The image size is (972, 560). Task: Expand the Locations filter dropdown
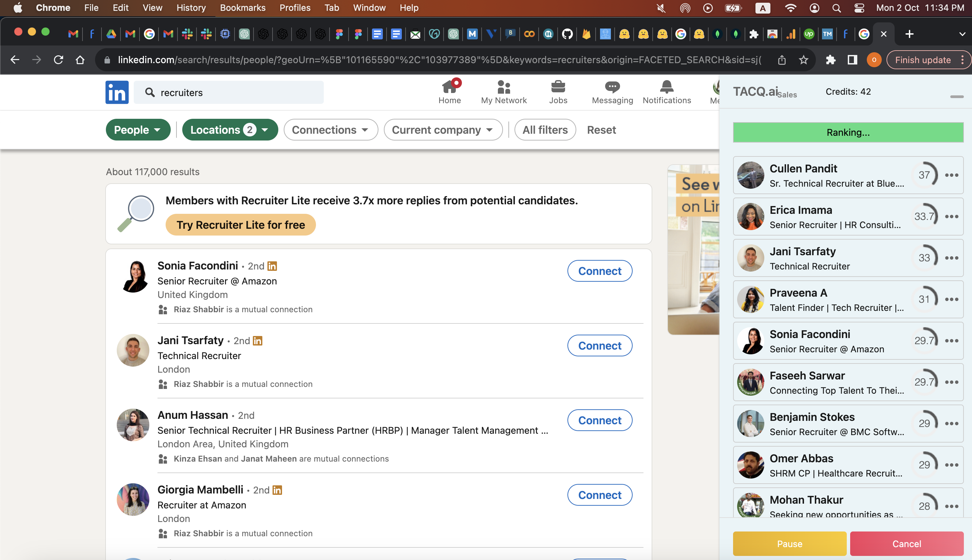230,130
